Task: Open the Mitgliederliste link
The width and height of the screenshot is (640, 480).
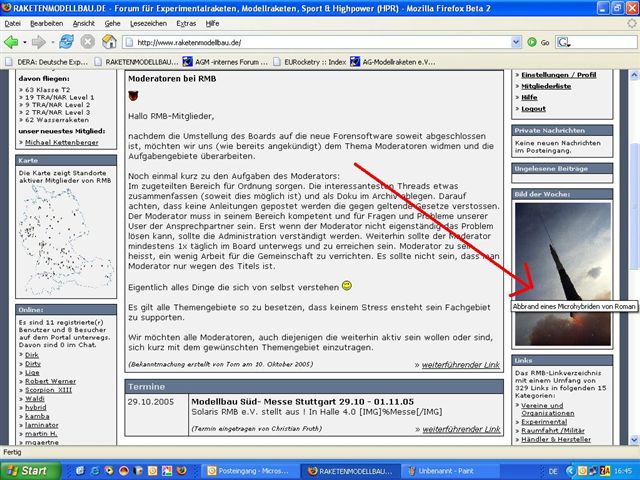Action: pyautogui.click(x=546, y=86)
